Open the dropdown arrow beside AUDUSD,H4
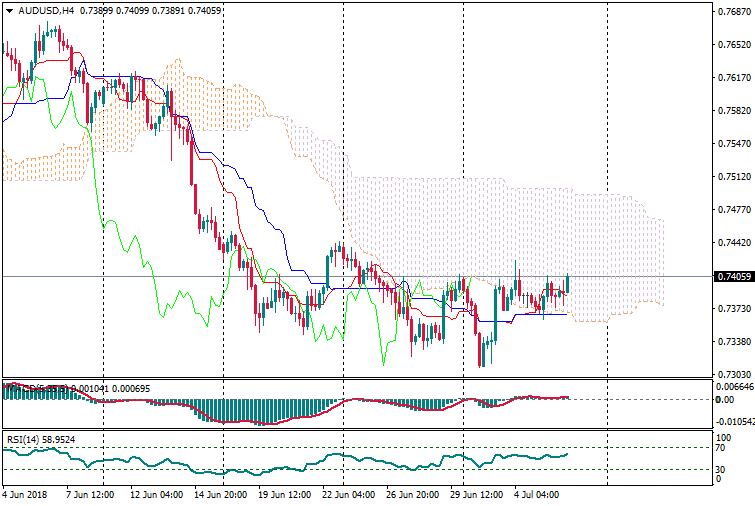Screen dimensions: 755x506 click(9, 10)
